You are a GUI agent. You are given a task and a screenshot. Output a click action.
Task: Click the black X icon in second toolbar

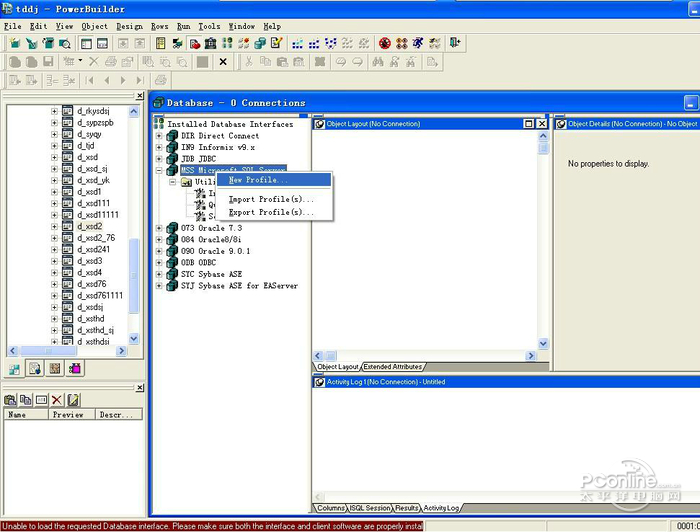coord(223,62)
